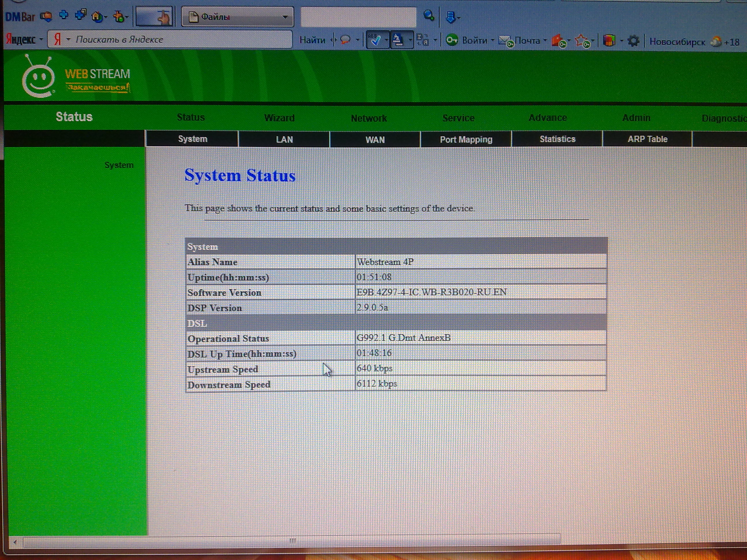
Task: Click the DMBar logo
Action: 20,16
